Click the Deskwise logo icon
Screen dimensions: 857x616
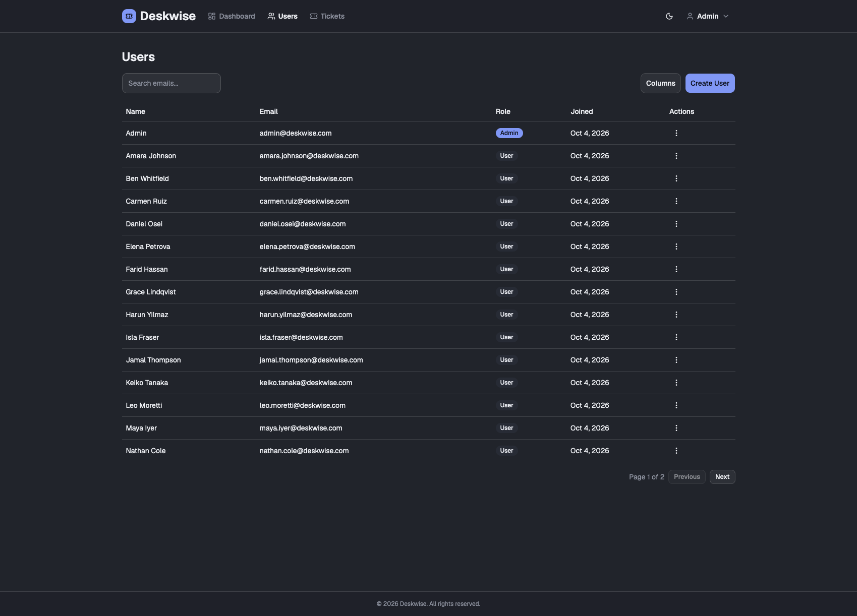click(x=129, y=16)
